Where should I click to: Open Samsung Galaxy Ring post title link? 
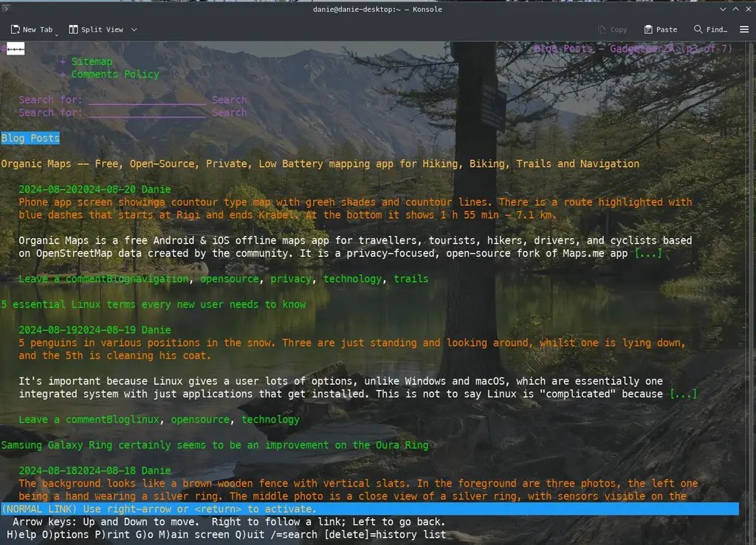215,445
